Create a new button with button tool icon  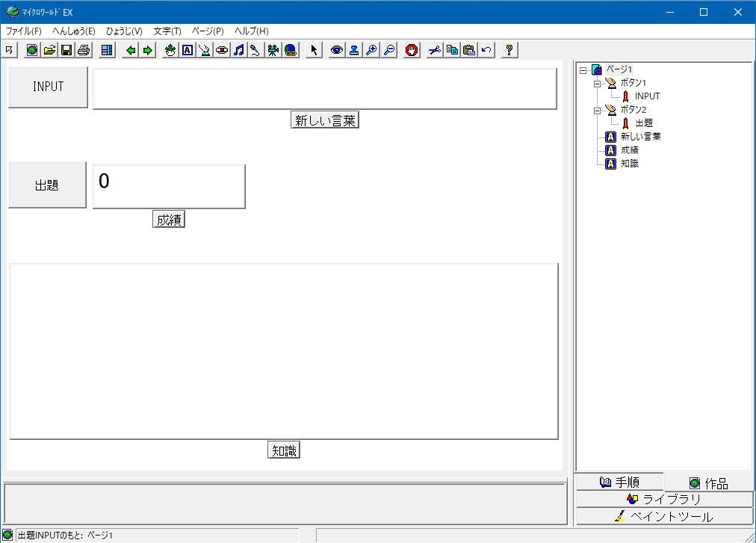[x=205, y=50]
